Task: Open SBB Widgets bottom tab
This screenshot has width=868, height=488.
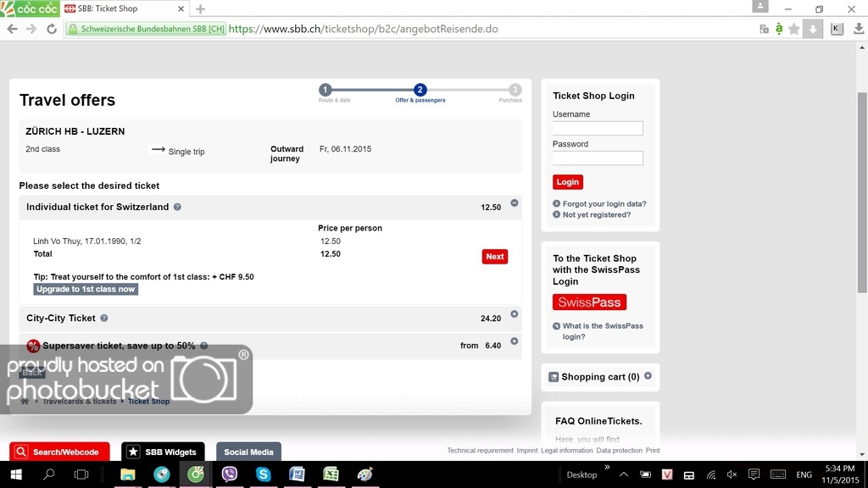Action: click(163, 452)
